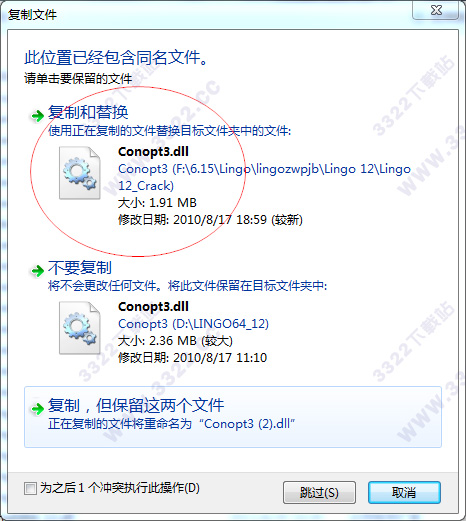Click the Conopt3.dll filename dated 11:10
Image resolution: width=466 pixels, height=521 pixels.
point(153,306)
